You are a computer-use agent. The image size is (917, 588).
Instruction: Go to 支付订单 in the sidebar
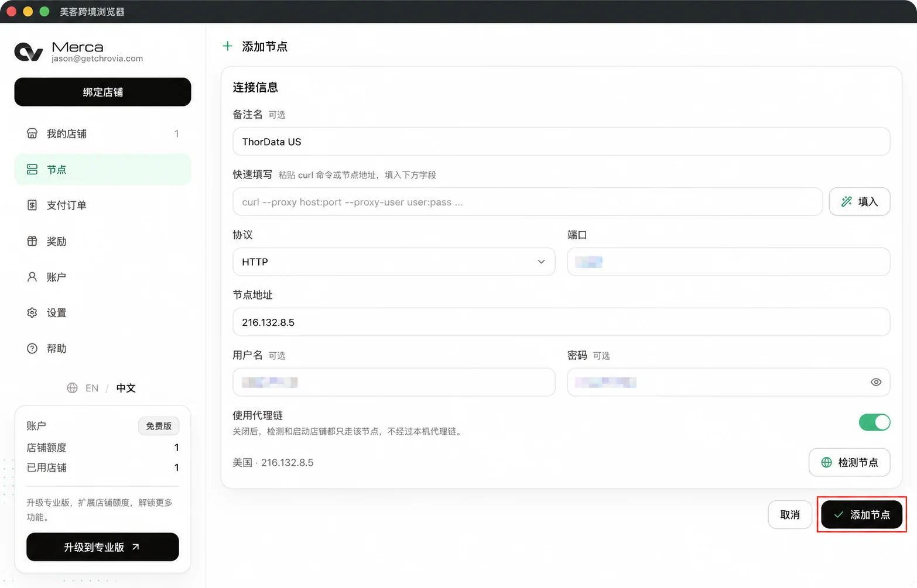click(102, 205)
